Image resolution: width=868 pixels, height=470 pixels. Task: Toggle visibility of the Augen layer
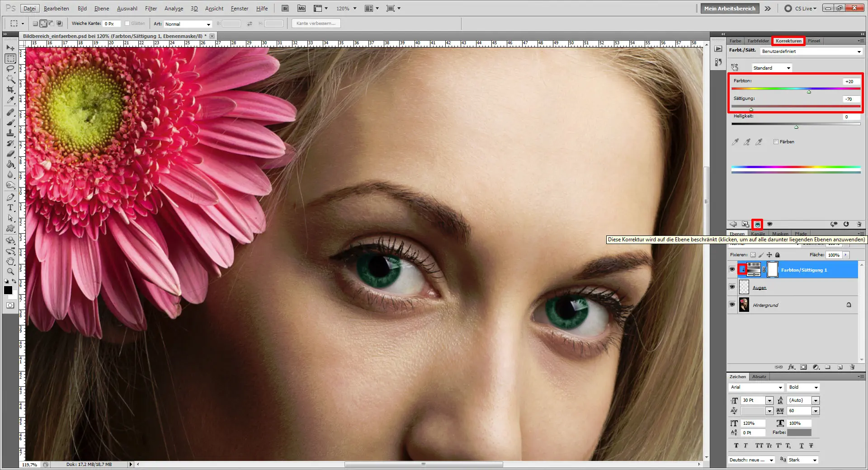732,287
